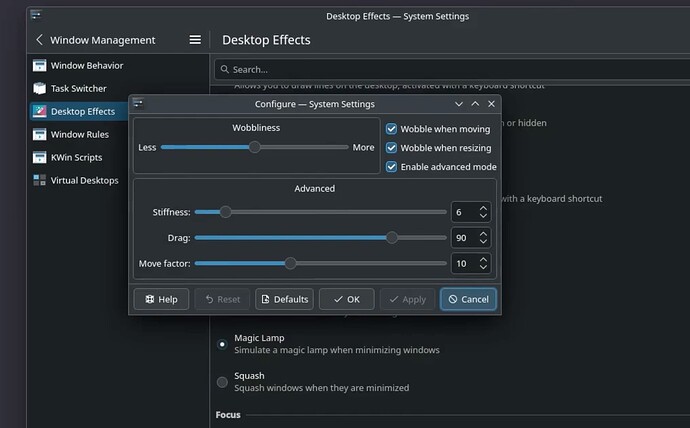The height and width of the screenshot is (428, 690).
Task: Click the Window Rules sidebar icon
Action: coord(39,134)
